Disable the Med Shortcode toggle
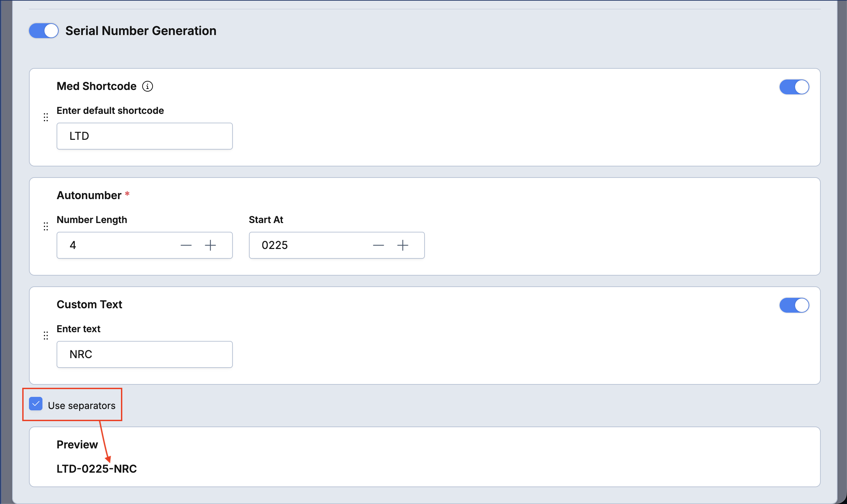The width and height of the screenshot is (847, 504). point(794,87)
